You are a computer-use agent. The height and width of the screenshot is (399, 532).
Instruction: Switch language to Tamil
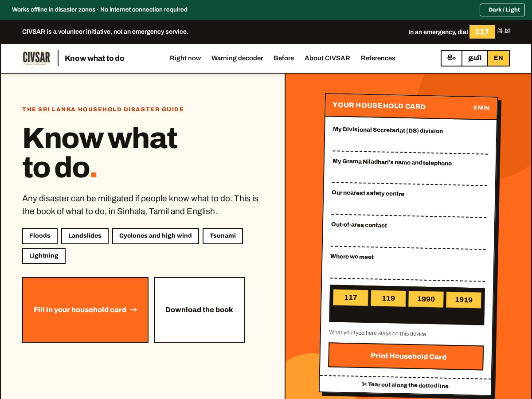click(475, 58)
